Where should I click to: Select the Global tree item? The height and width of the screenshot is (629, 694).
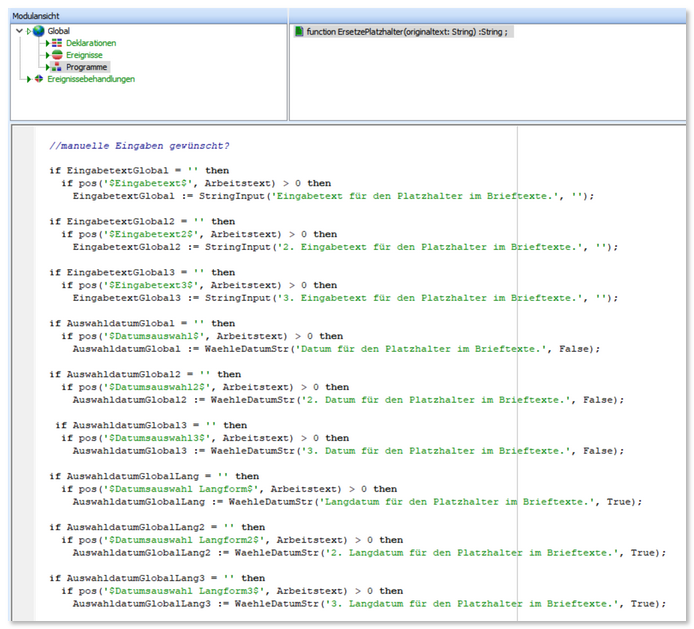(x=58, y=31)
